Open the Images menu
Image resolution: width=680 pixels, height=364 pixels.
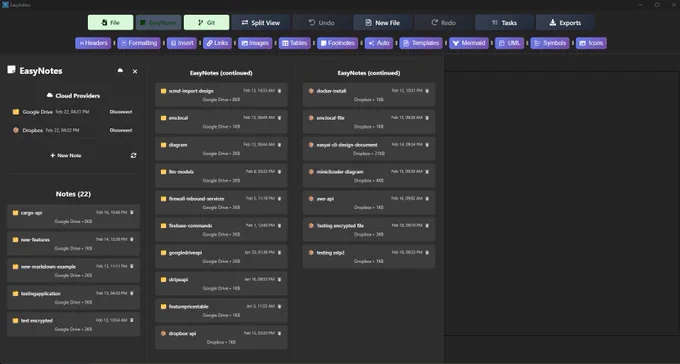point(255,43)
